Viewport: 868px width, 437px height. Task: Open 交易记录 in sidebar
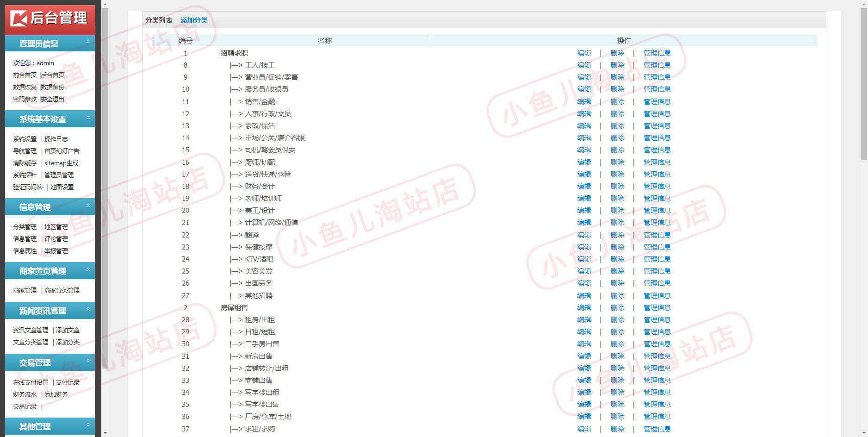pos(25,406)
